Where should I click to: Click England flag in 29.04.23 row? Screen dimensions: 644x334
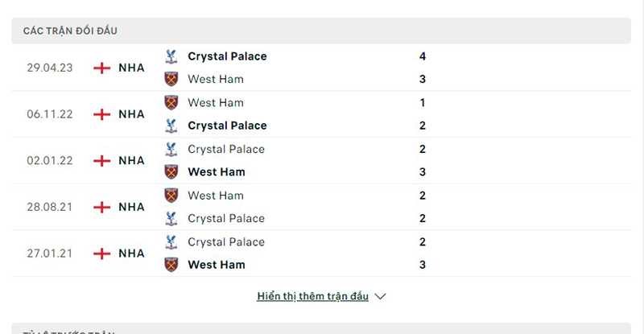(101, 68)
